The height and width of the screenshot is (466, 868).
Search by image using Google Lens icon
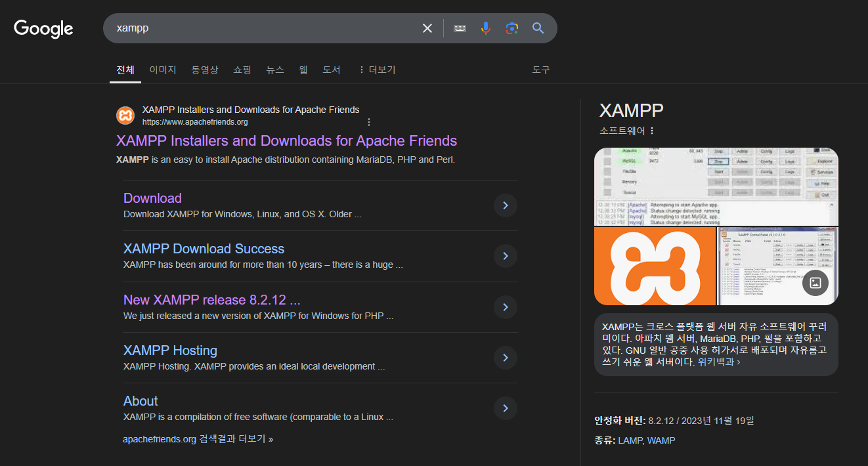(x=511, y=28)
